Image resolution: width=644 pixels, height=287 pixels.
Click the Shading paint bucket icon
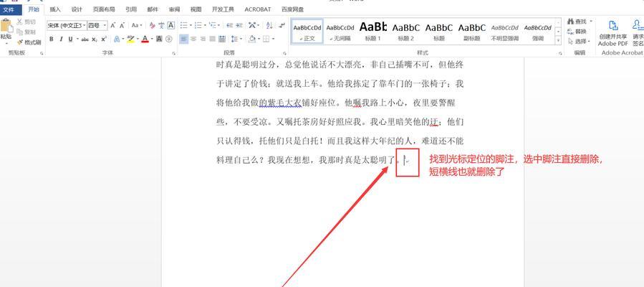coord(252,39)
